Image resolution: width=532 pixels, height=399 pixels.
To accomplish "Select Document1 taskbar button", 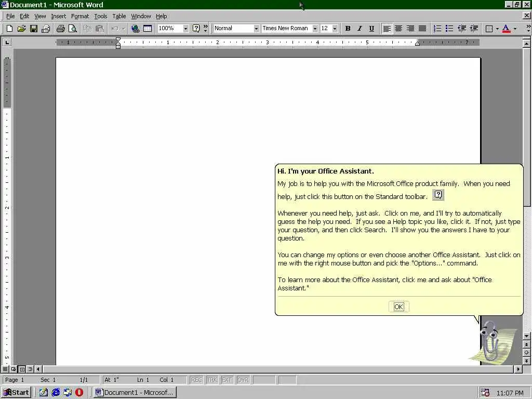I will [x=136, y=393].
